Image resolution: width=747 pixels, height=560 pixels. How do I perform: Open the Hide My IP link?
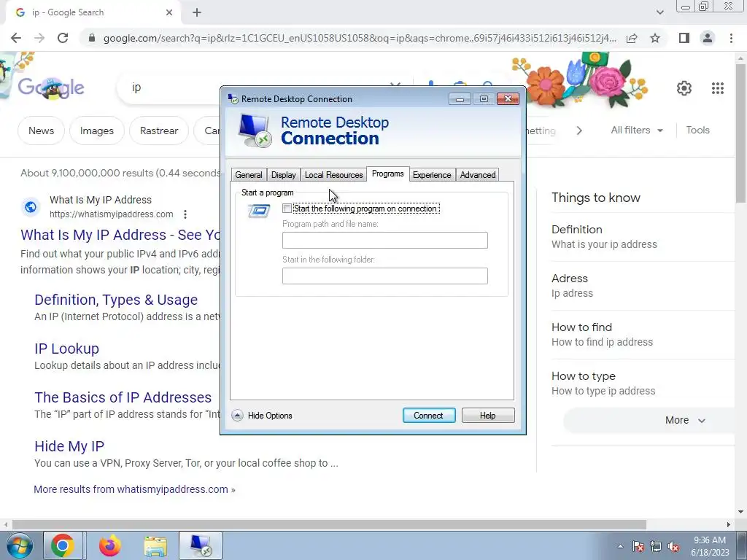point(69,446)
